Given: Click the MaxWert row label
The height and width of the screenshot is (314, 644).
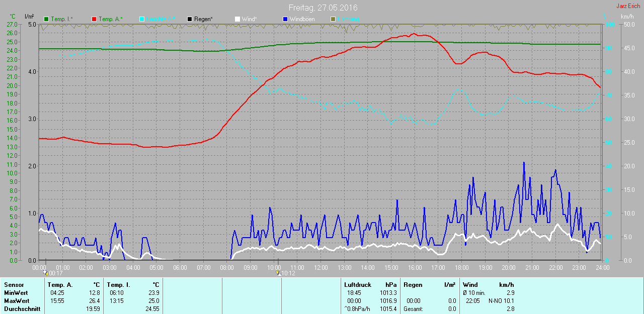Looking at the screenshot, I should coord(16,301).
